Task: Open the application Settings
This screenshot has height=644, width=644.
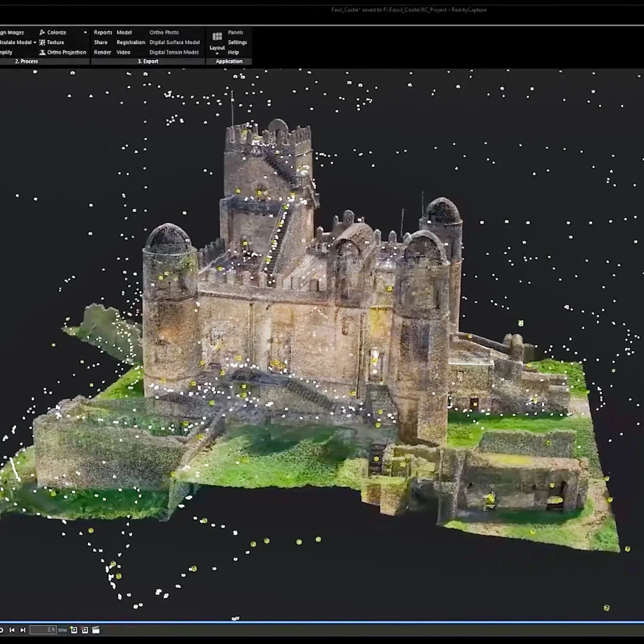Action: [237, 42]
